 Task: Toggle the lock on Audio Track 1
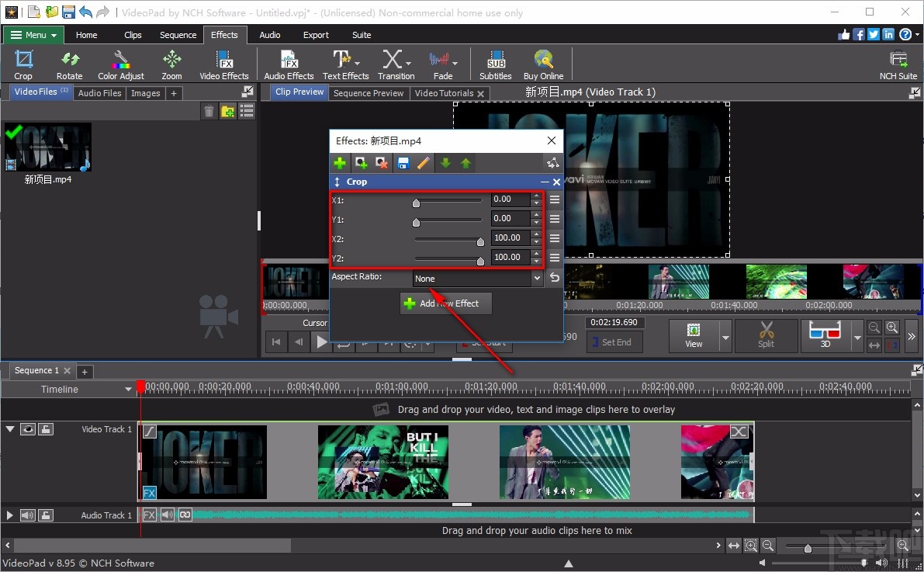(x=45, y=515)
